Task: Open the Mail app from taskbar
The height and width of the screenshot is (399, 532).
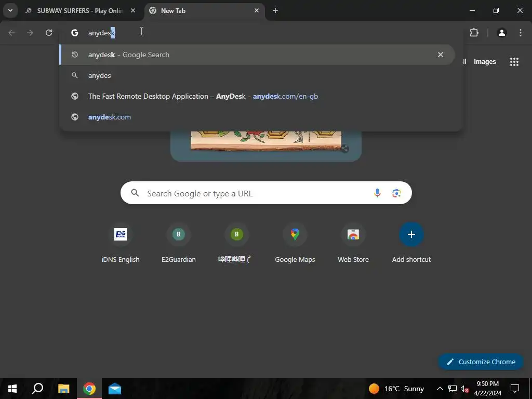Action: pyautogui.click(x=115, y=389)
